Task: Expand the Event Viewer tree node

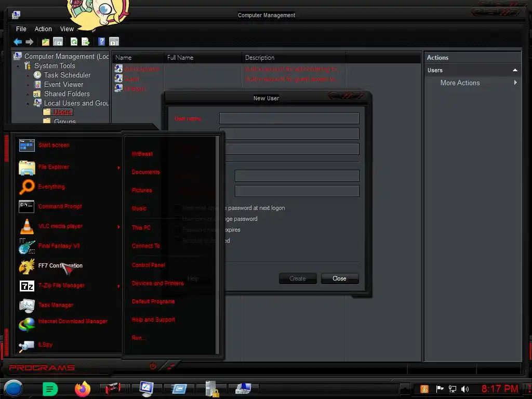Action: [x=28, y=85]
